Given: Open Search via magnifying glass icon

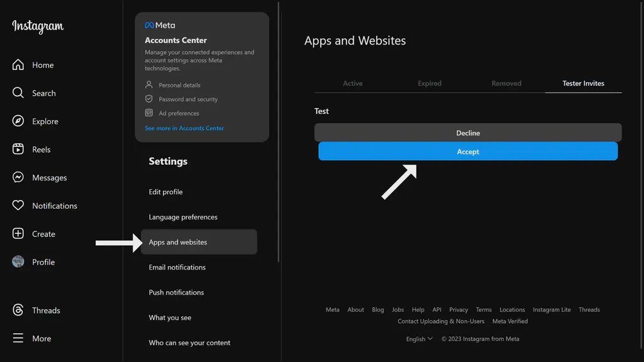Looking at the screenshot, I should point(18,93).
